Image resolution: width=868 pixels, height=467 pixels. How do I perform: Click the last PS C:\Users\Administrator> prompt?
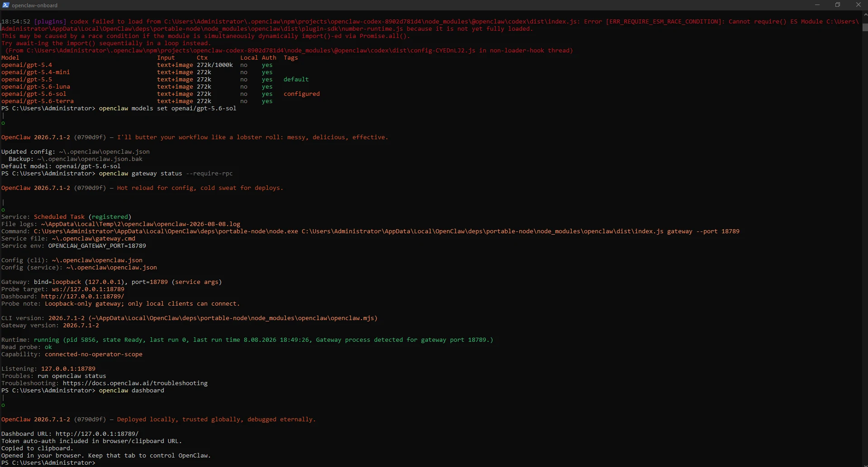point(48,463)
